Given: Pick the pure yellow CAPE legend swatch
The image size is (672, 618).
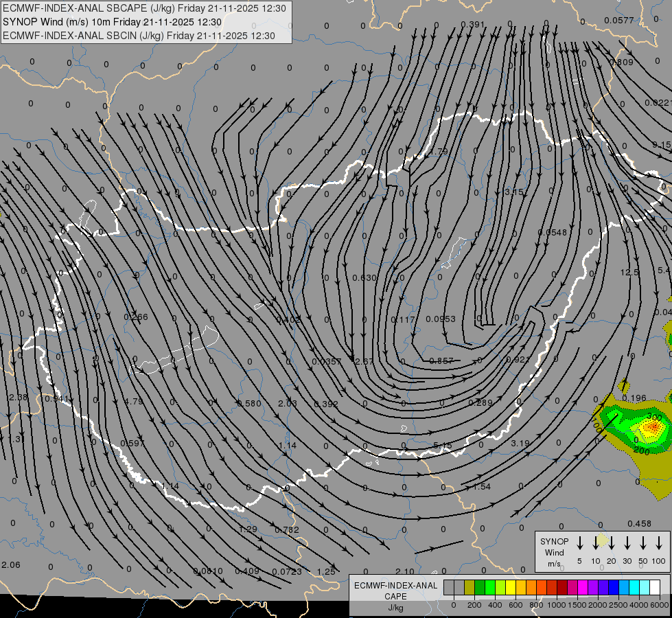Looking at the screenshot, I should [x=511, y=588].
